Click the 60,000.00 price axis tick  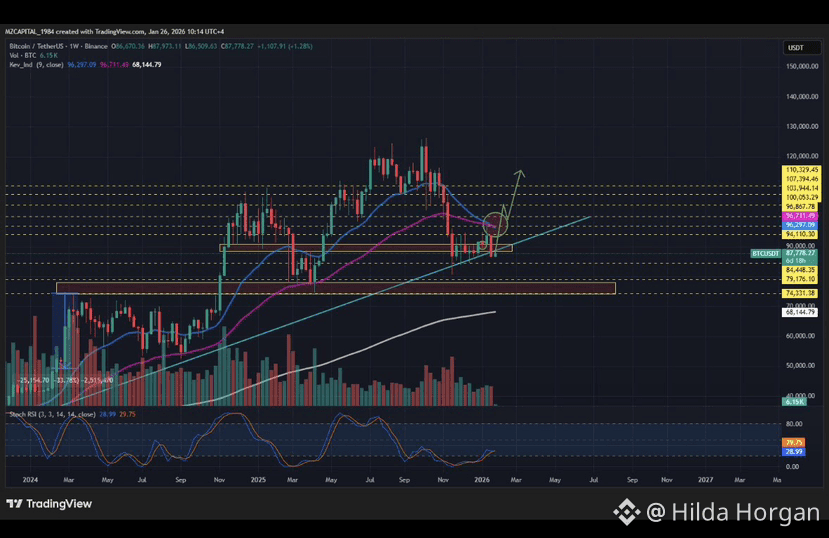800,336
